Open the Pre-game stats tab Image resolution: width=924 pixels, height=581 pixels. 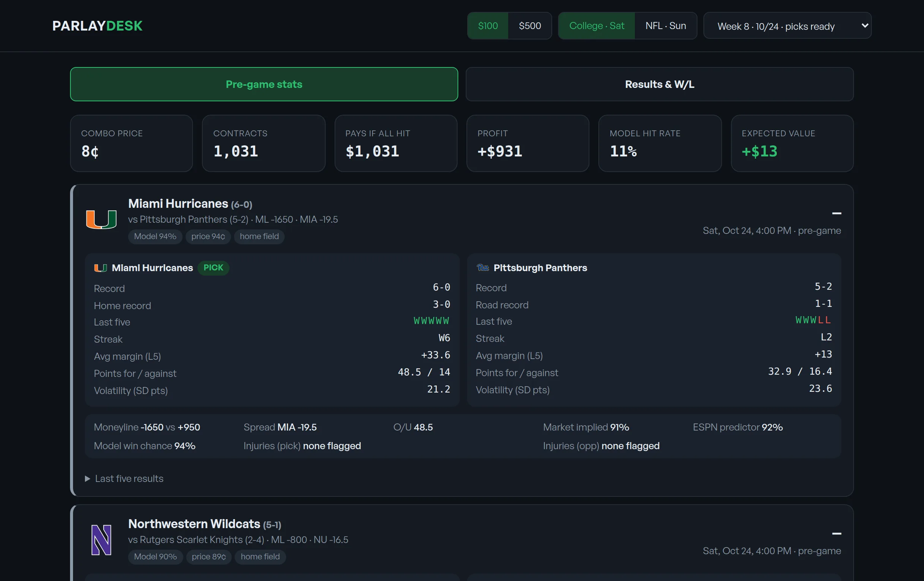pos(264,85)
